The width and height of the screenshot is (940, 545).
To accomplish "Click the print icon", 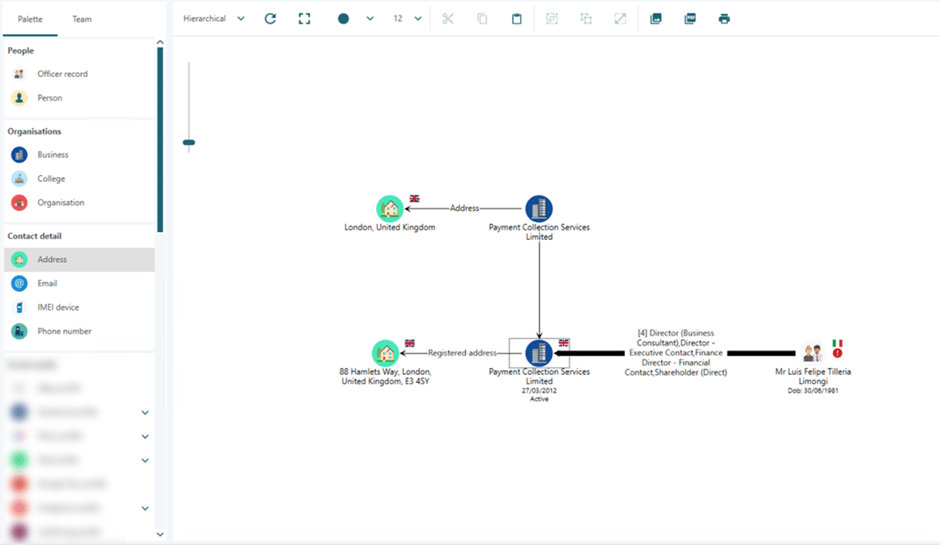I will click(724, 19).
